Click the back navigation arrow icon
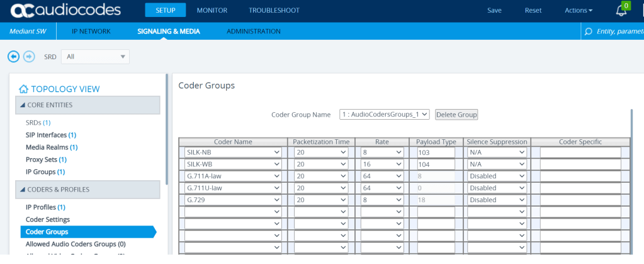Viewport: 644px width, 264px height. 13,57
